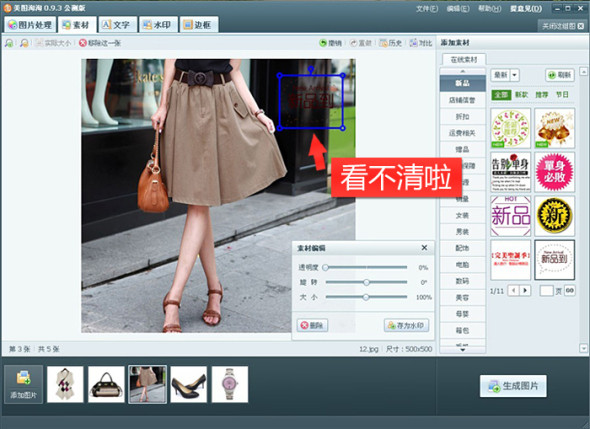Click the 实际大小 actual size button

pyautogui.click(x=53, y=43)
